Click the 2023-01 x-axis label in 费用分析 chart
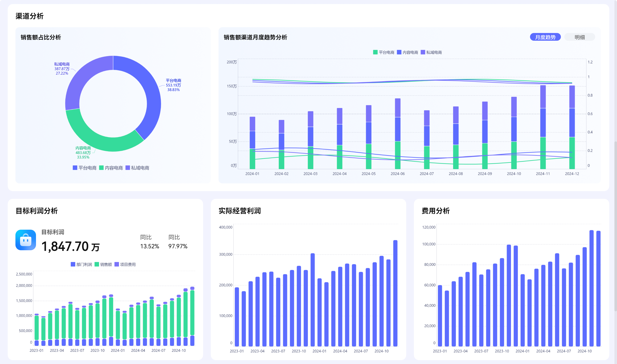The width and height of the screenshot is (617, 364). coord(440,351)
